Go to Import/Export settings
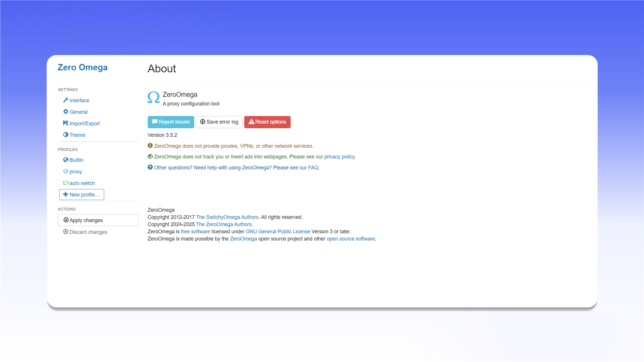The height and width of the screenshot is (362, 644). click(x=85, y=123)
